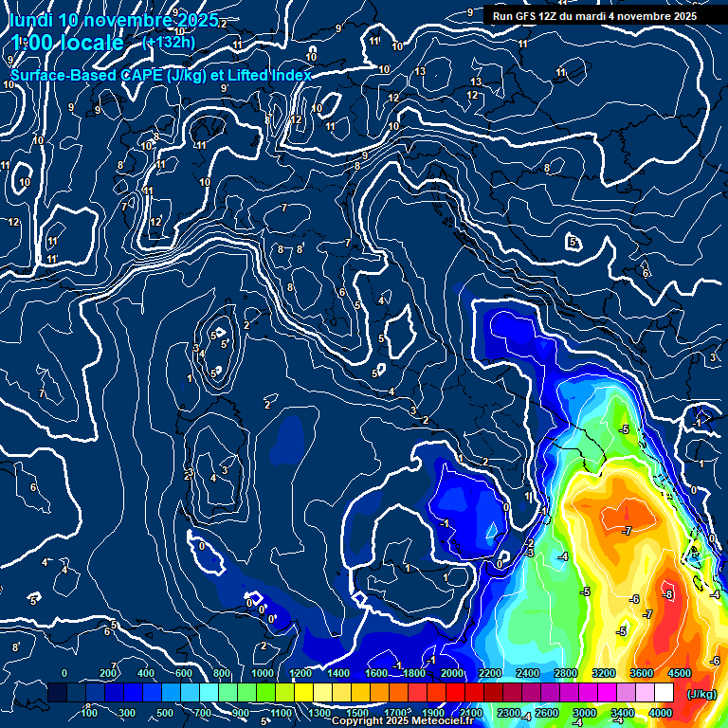Click the pale pink swatch between 3600 and 4000
The image size is (728, 728).
[x=645, y=692]
